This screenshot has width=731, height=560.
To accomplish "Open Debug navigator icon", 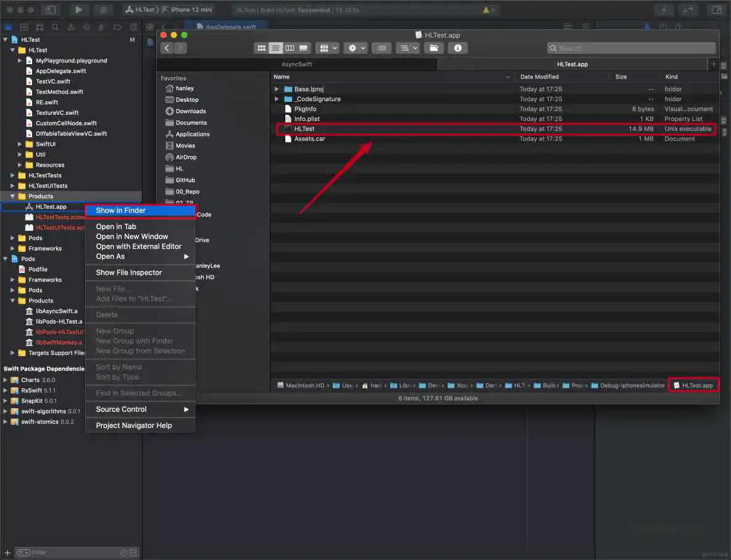I will [x=102, y=27].
